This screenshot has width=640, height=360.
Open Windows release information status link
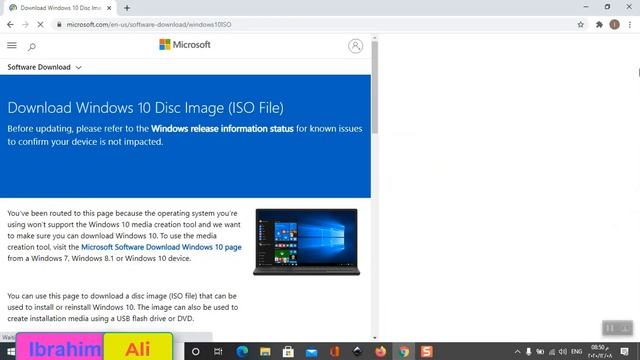point(222,129)
